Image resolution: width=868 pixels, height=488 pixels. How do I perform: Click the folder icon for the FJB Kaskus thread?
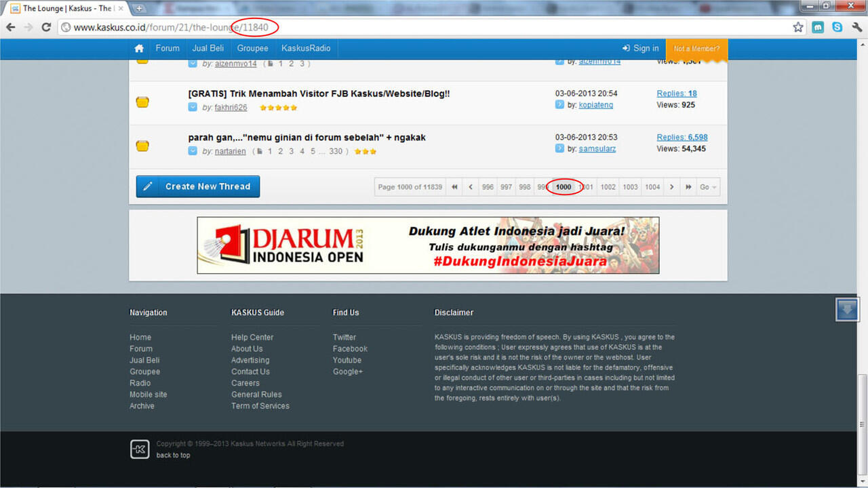(142, 102)
